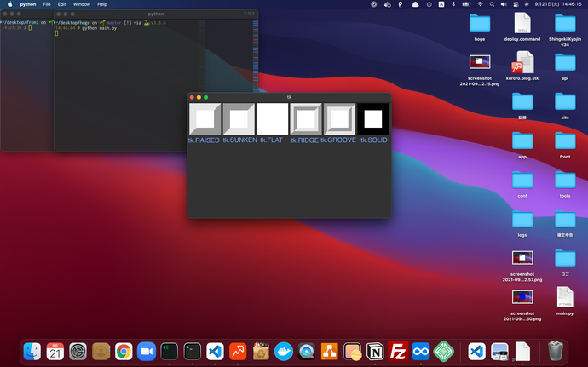Open Notion from the Dock
588x367 pixels.
(x=375, y=352)
